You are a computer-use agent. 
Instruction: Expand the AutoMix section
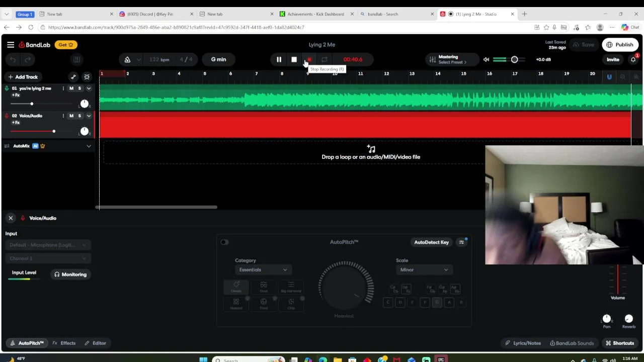[x=89, y=146]
